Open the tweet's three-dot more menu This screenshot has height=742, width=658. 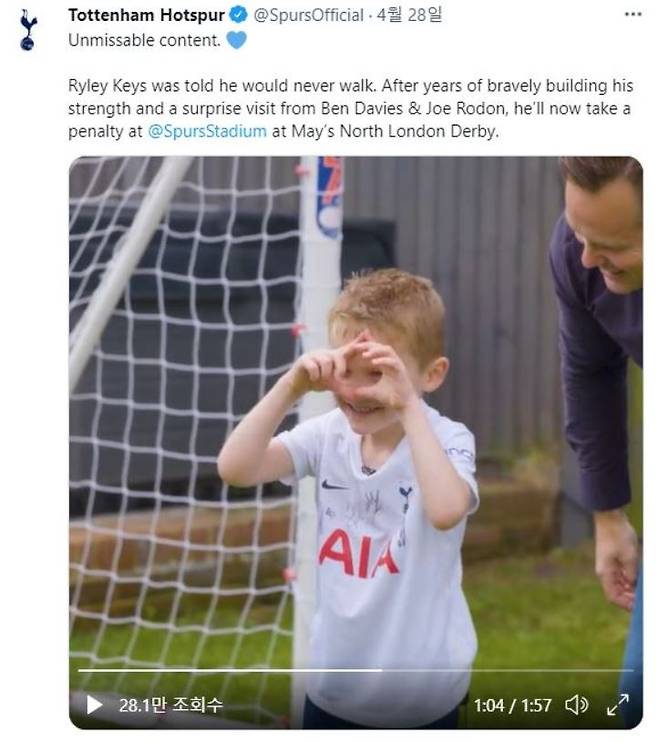click(633, 15)
